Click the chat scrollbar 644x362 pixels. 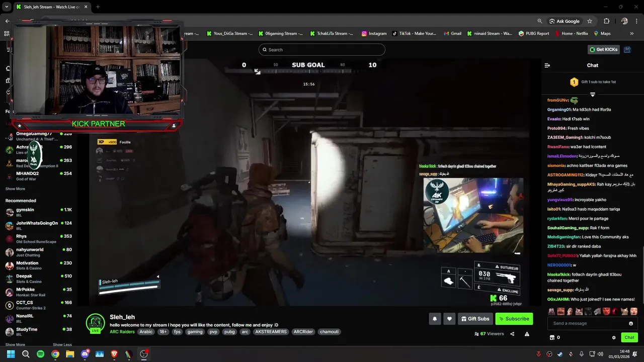point(642,274)
